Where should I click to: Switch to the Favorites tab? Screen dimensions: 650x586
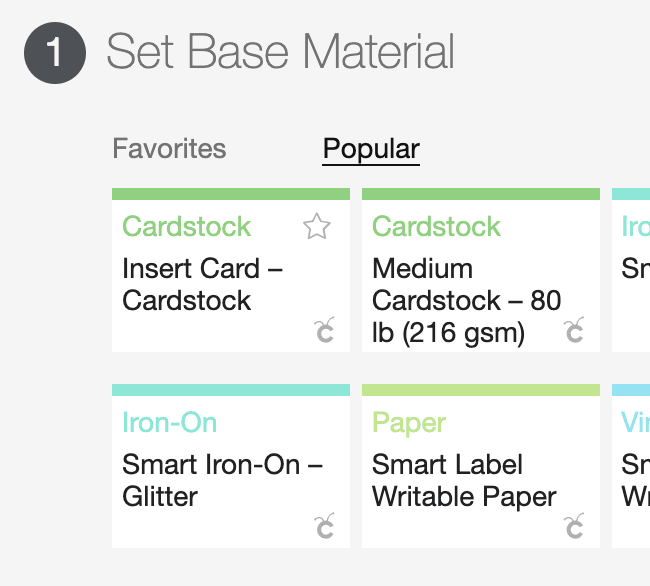pyautogui.click(x=169, y=148)
